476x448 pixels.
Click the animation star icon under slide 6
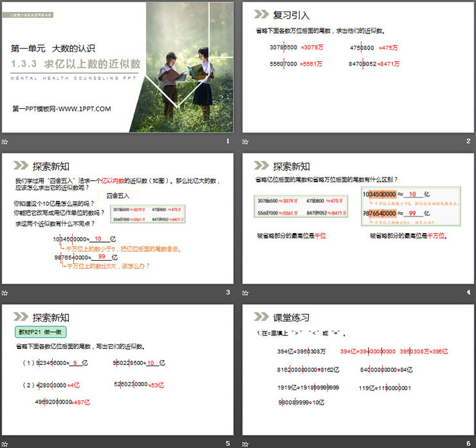246,443
